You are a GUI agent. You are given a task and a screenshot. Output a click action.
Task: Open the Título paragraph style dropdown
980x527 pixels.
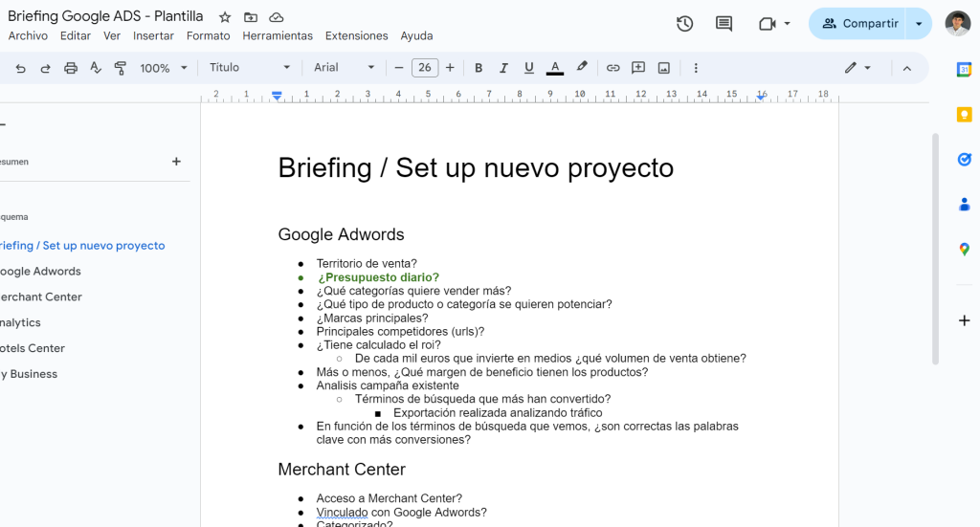[x=250, y=68]
